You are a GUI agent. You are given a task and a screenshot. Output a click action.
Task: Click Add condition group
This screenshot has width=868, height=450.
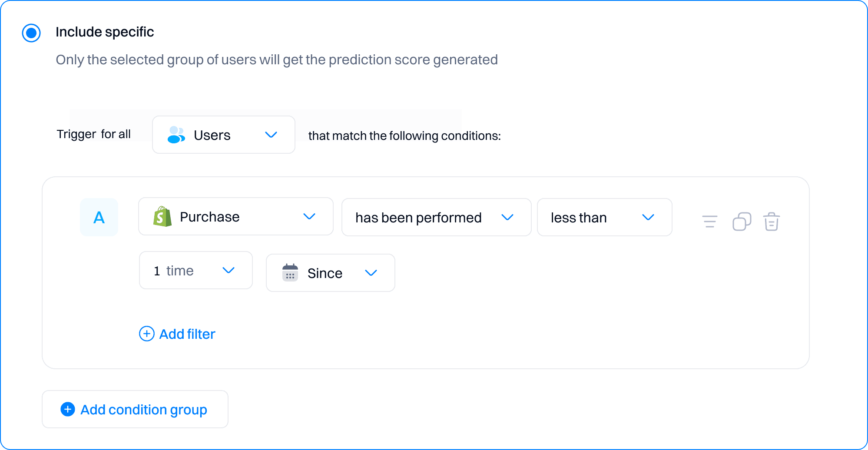point(135,409)
